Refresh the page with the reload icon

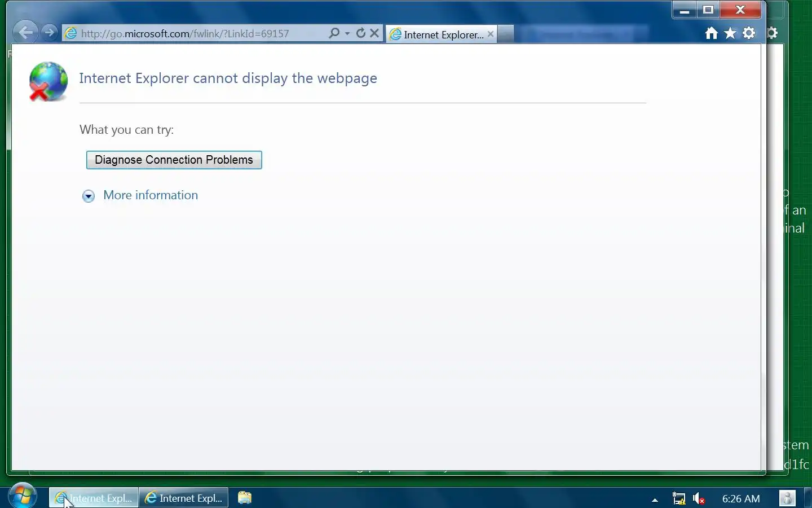[361, 33]
